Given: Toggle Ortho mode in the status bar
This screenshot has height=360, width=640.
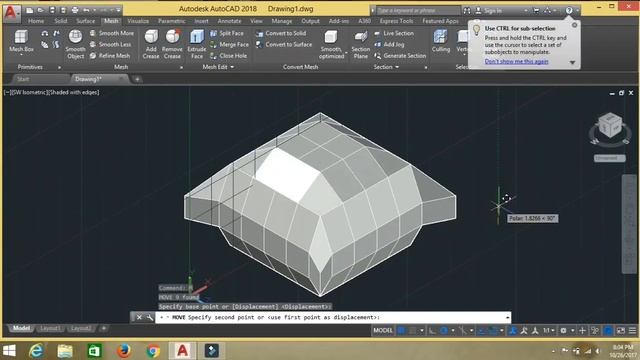Looking at the screenshot, I should [432, 330].
